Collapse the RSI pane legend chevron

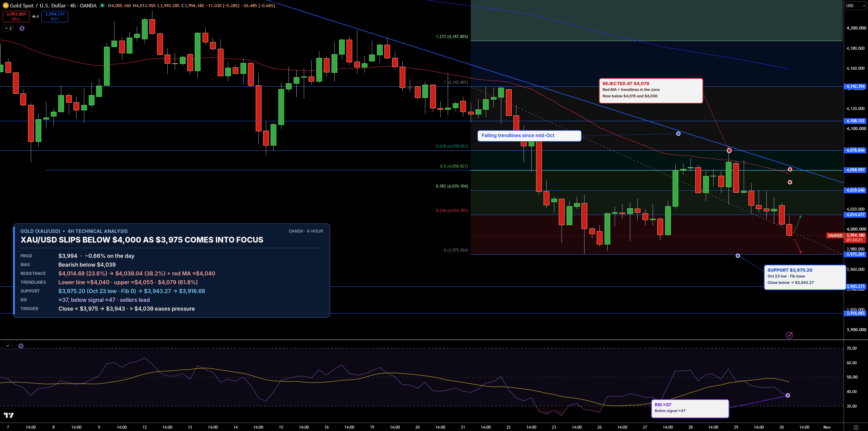[x=7, y=346]
